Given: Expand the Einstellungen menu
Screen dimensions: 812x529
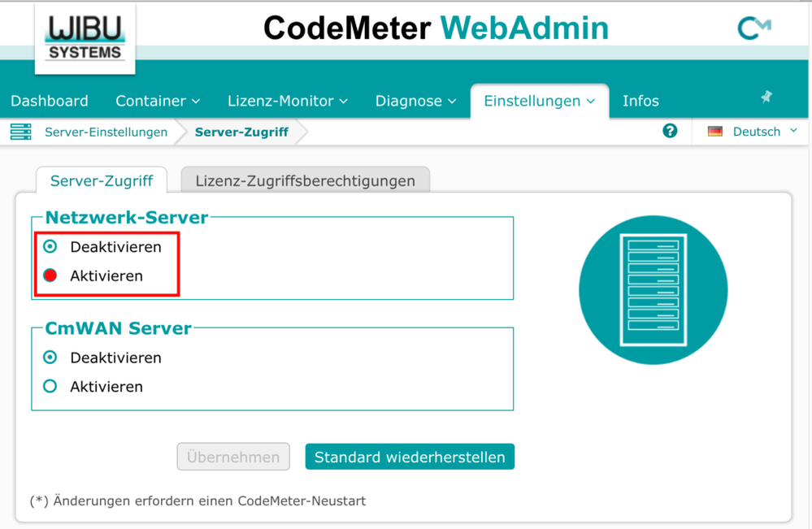Looking at the screenshot, I should point(539,101).
